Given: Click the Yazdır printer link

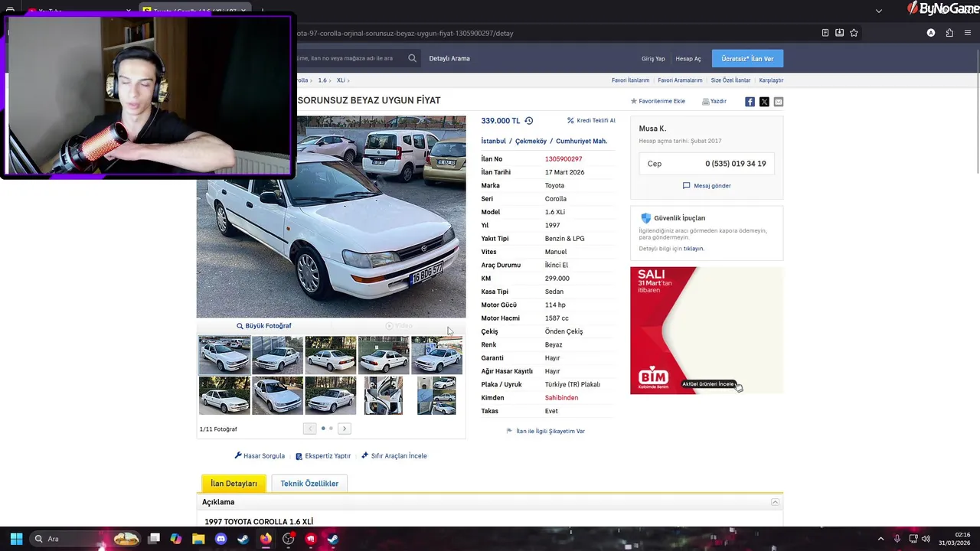Looking at the screenshot, I should pos(714,101).
